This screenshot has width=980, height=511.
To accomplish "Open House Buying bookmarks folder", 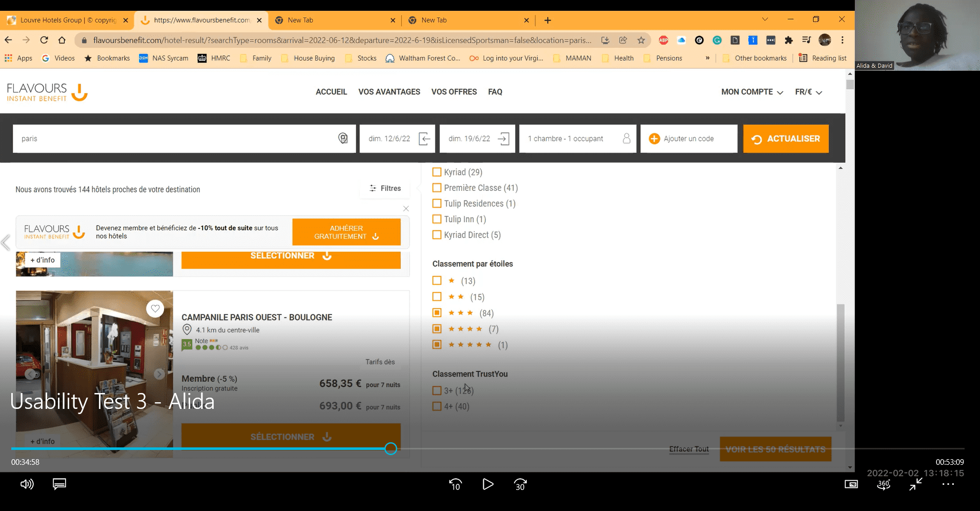I will [308, 58].
